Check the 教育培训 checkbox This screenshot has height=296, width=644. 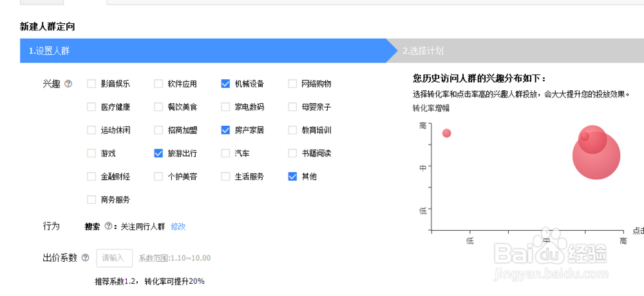[x=292, y=130]
